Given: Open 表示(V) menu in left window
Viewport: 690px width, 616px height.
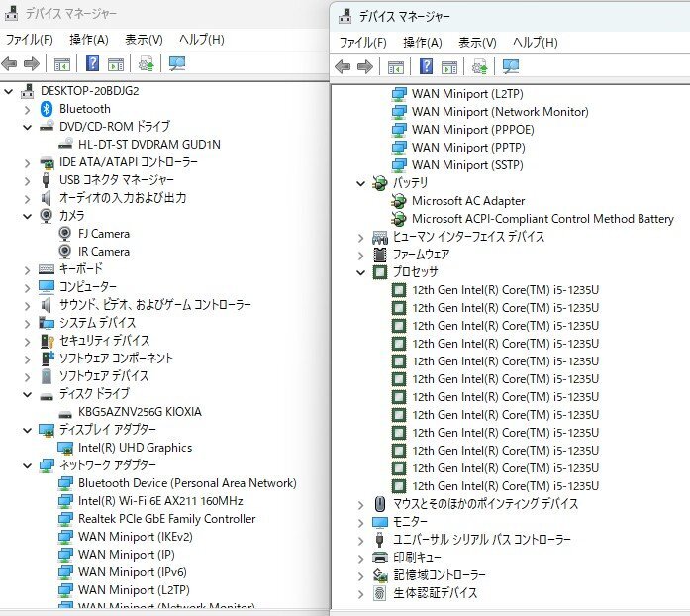Looking at the screenshot, I should [x=144, y=40].
